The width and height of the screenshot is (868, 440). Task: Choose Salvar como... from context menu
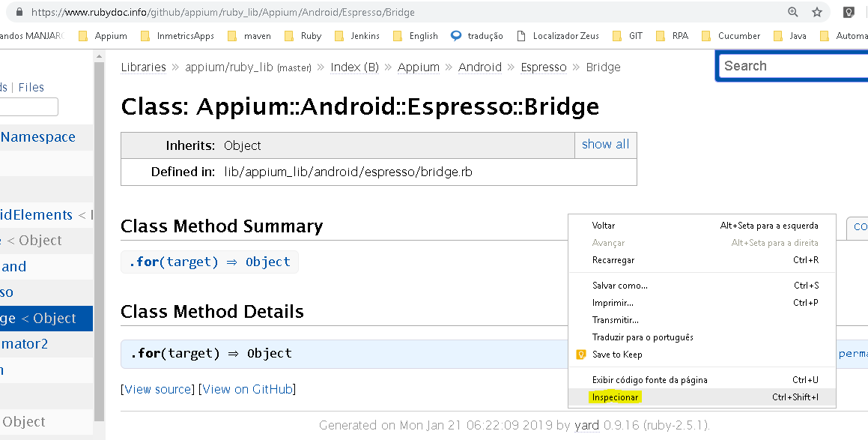[702, 286]
